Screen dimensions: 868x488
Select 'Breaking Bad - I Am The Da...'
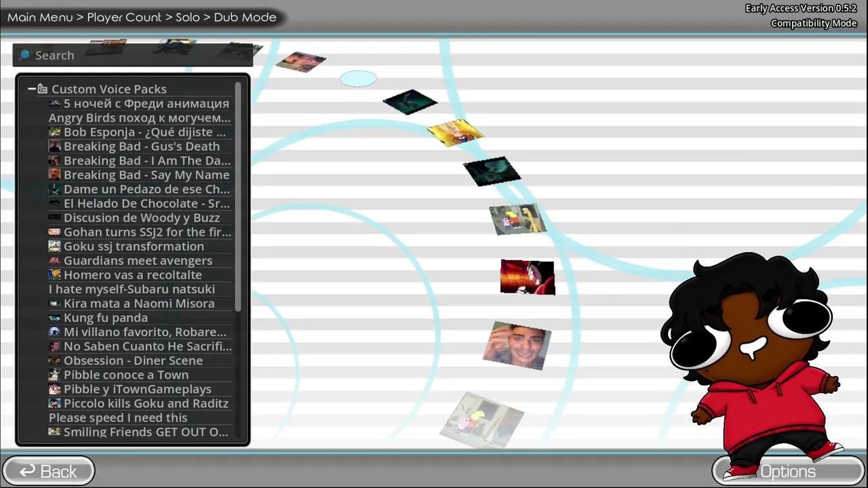click(147, 161)
